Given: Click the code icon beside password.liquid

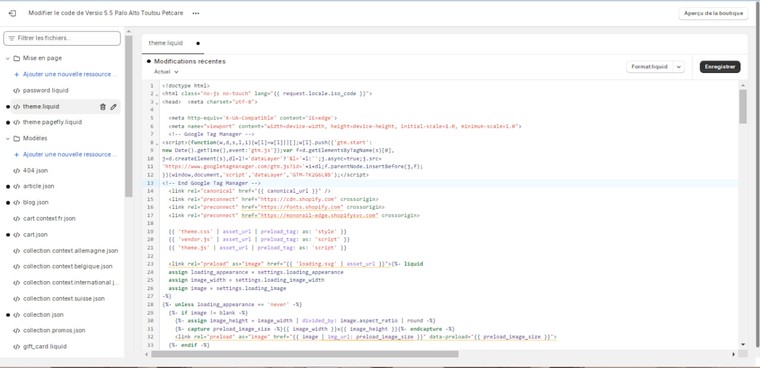Looking at the screenshot, I should [16, 91].
